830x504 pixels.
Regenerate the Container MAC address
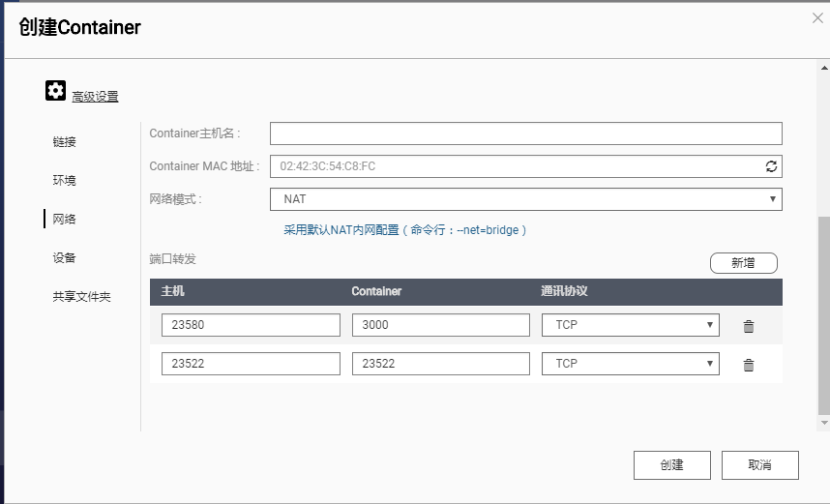(x=771, y=166)
